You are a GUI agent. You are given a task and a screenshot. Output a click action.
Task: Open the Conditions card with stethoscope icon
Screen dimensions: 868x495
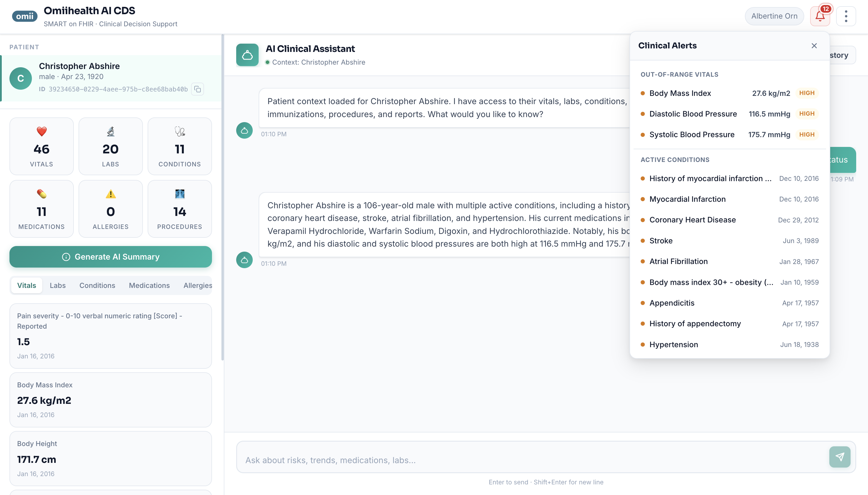(180, 146)
